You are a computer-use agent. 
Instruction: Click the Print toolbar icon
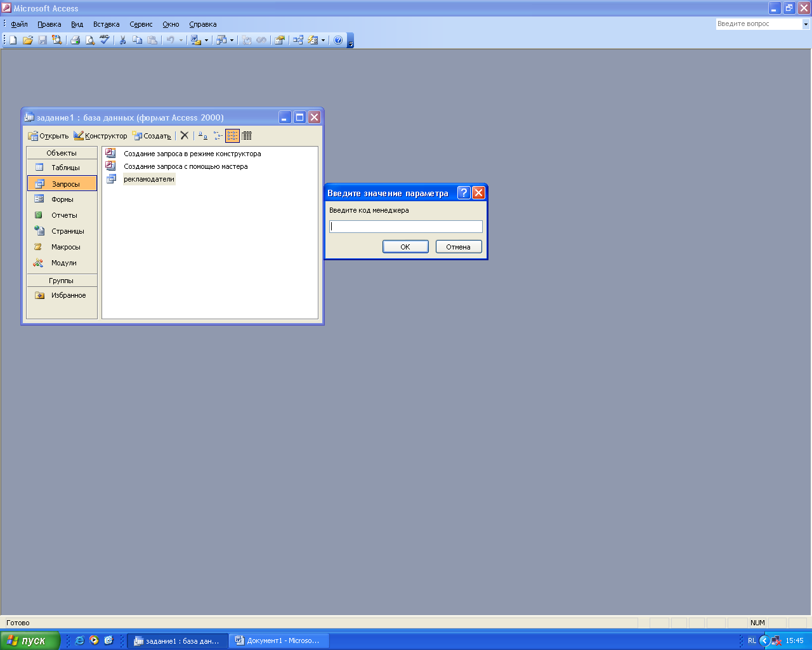coord(75,40)
